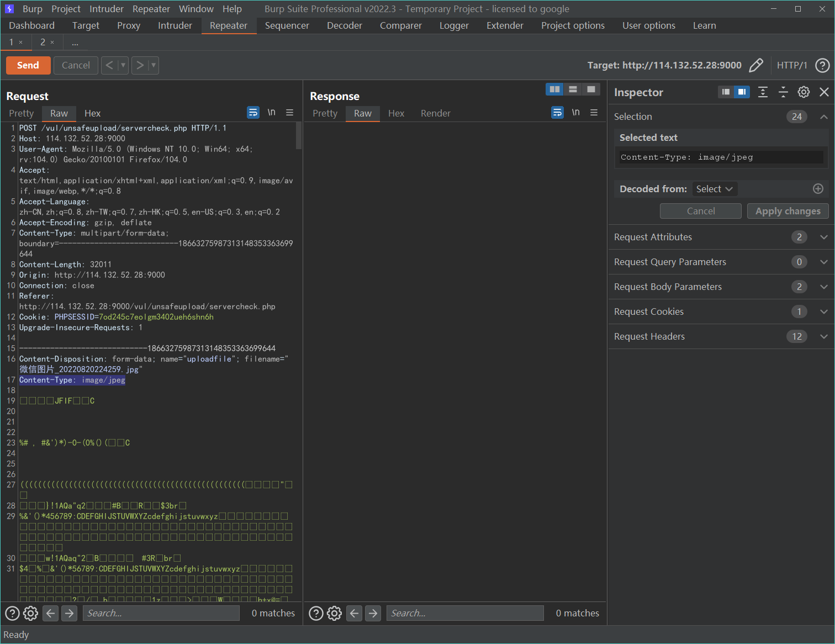Response search settings gear
This screenshot has height=644, width=835.
coord(335,613)
